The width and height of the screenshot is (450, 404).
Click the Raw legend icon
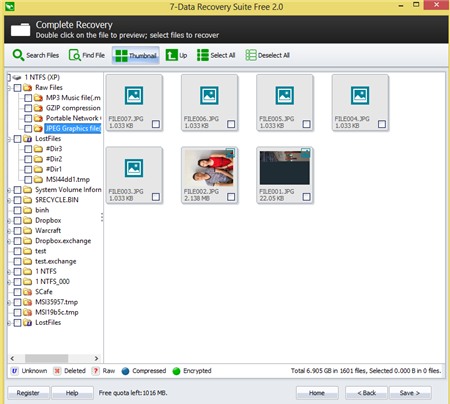point(96,371)
